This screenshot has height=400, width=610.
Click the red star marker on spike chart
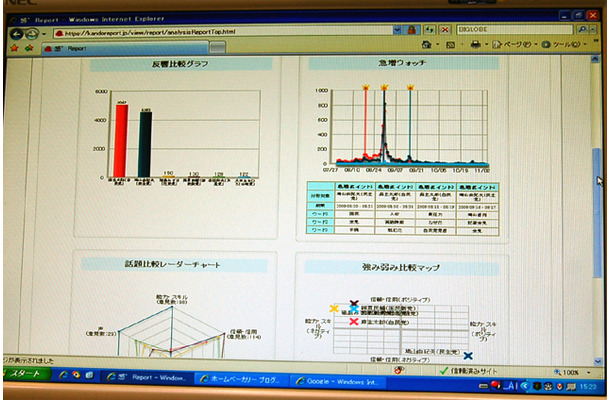[366, 88]
